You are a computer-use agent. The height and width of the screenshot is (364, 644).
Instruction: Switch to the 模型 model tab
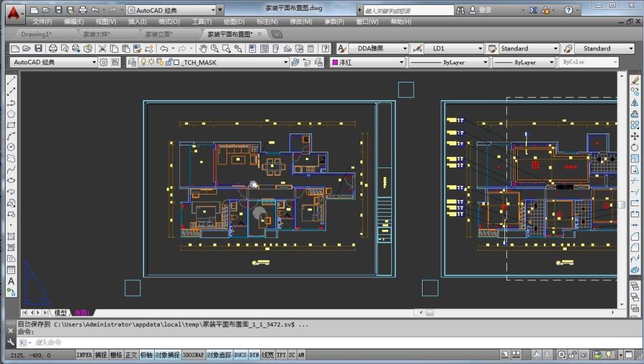pos(60,313)
